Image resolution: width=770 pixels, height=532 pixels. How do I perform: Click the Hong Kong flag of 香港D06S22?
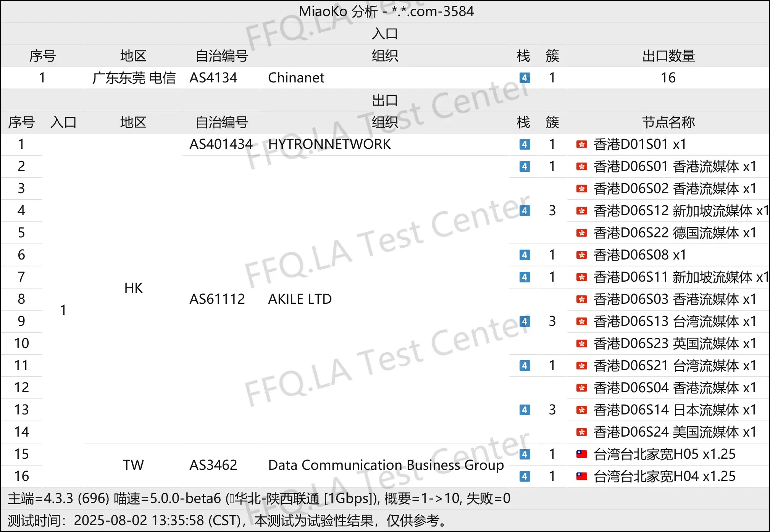581,233
